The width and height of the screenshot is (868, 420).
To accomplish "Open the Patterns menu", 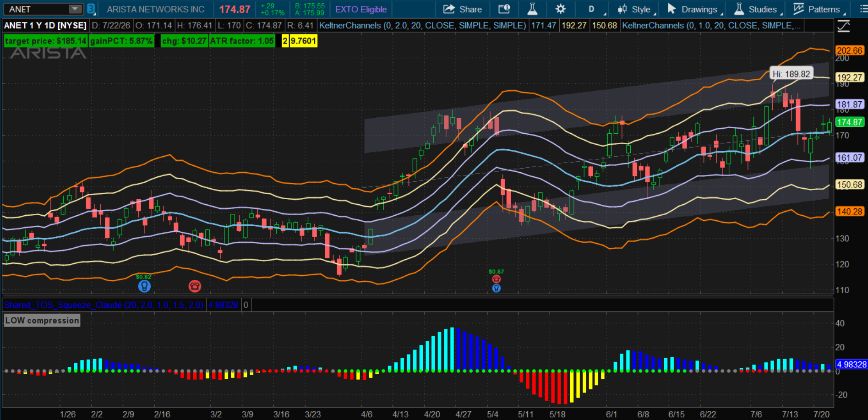I will [819, 9].
